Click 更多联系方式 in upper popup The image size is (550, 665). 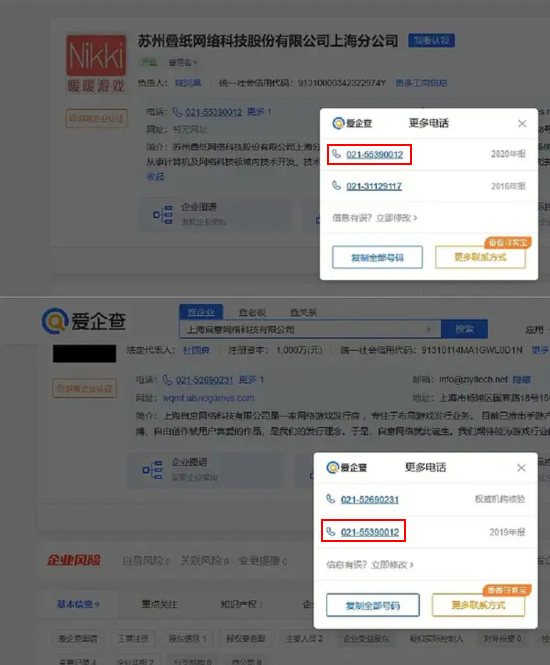480,257
